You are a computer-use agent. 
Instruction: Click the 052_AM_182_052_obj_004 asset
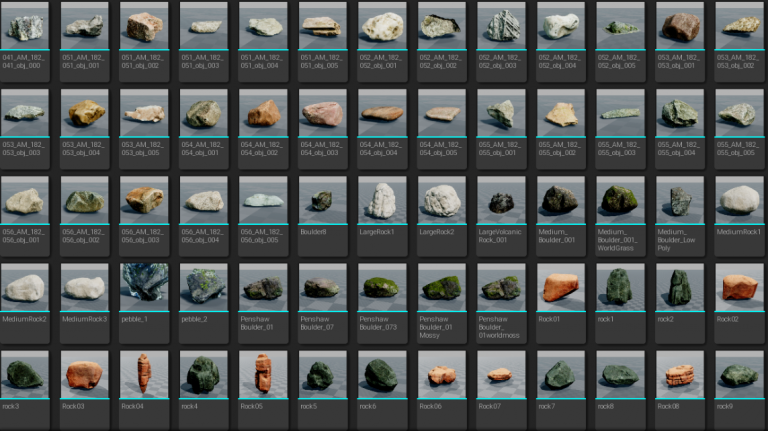[x=561, y=25]
